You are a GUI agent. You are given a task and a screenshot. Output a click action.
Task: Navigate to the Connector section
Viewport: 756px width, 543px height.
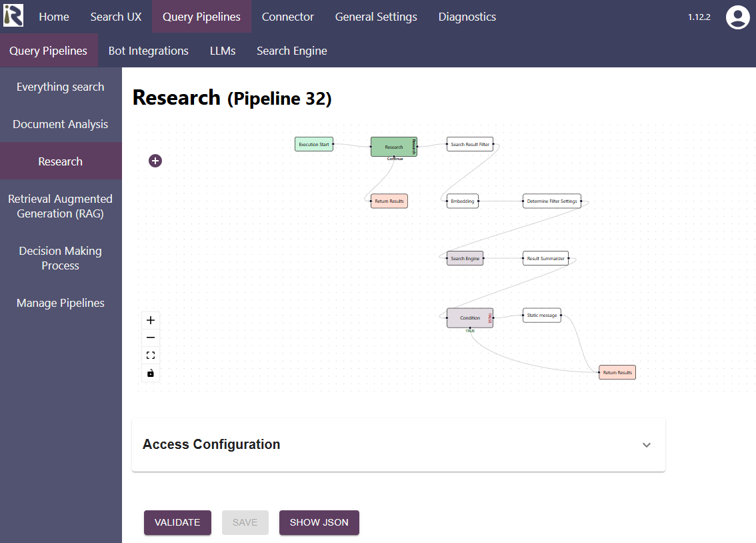point(287,17)
